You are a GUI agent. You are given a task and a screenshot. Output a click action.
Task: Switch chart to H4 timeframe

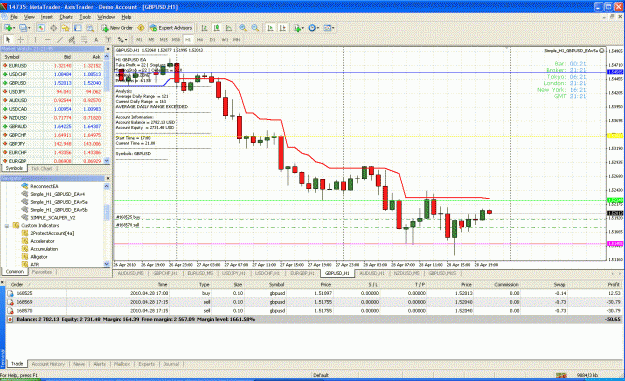[200, 39]
